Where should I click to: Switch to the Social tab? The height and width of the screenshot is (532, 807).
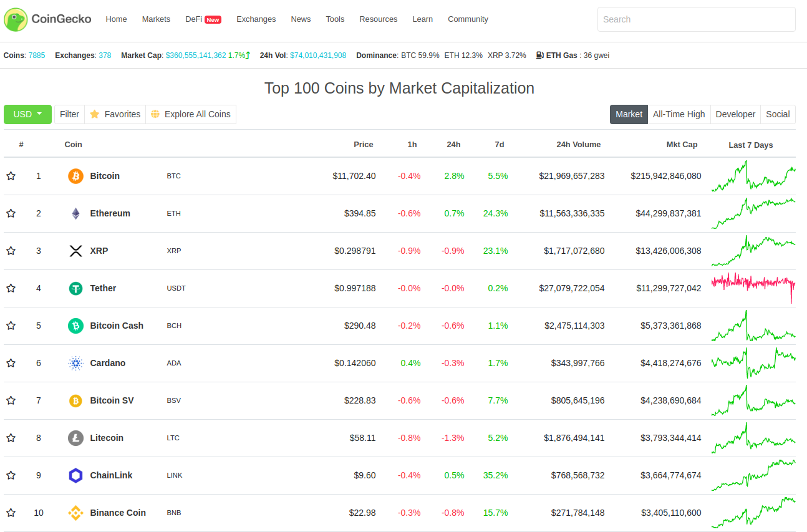click(x=778, y=114)
